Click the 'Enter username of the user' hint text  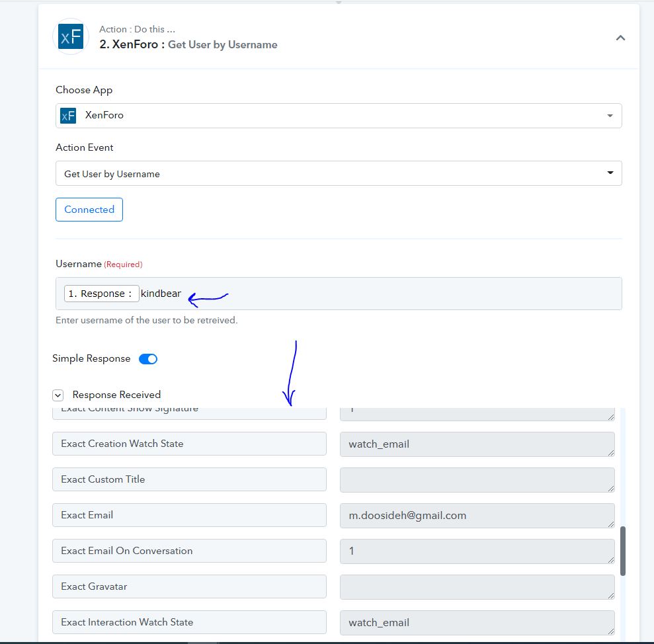pyautogui.click(x=146, y=320)
